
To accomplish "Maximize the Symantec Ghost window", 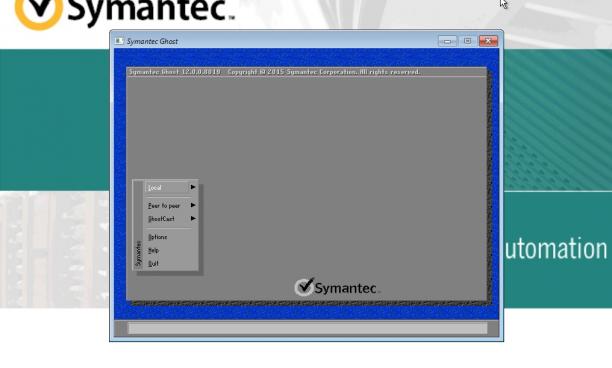I will [x=468, y=41].
